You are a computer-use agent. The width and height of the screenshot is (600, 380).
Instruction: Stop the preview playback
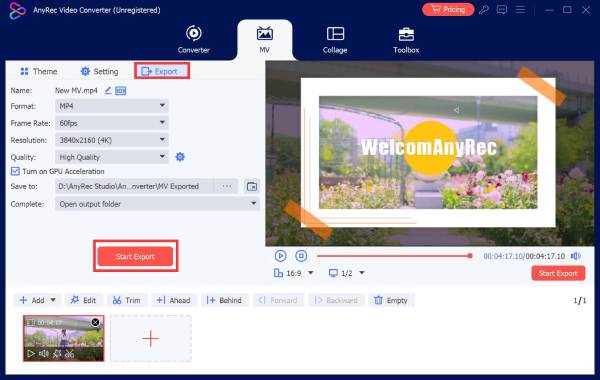pyautogui.click(x=301, y=256)
